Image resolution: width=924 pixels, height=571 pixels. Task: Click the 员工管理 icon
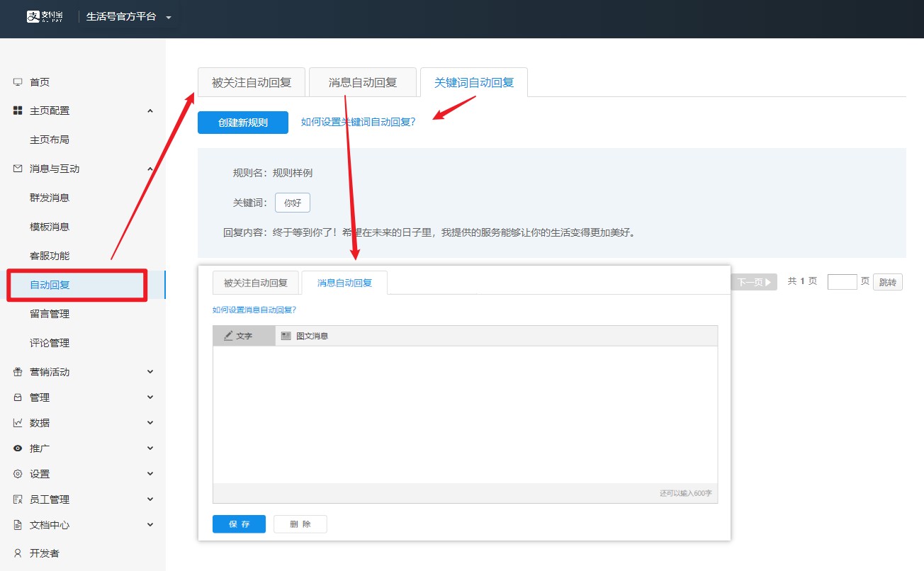pyautogui.click(x=18, y=499)
